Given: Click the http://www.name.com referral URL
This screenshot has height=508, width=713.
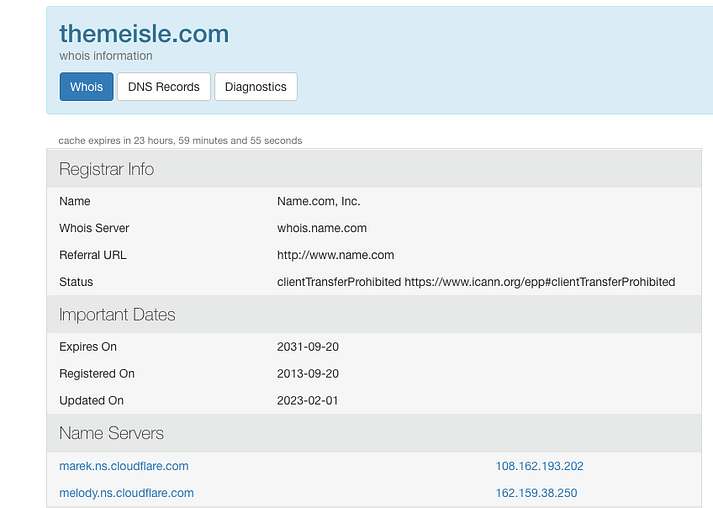Looking at the screenshot, I should point(336,255).
